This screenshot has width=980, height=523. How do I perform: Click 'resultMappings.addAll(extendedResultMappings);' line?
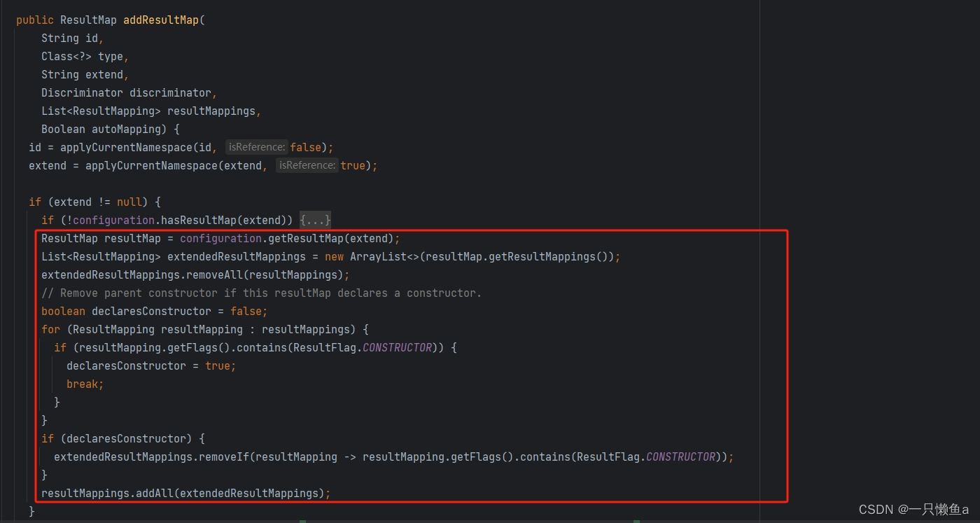[x=185, y=494]
